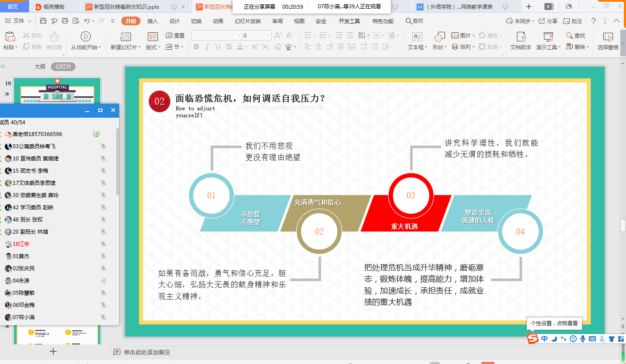Click the Sogou microphone voice input icon
This screenshot has width=626, height=364.
coord(583,339)
